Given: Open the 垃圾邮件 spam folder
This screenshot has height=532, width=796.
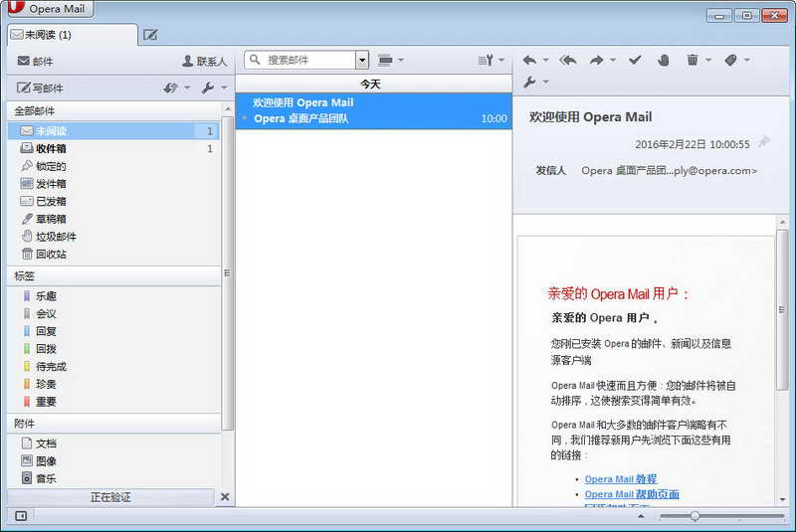Looking at the screenshot, I should click(x=113, y=237).
